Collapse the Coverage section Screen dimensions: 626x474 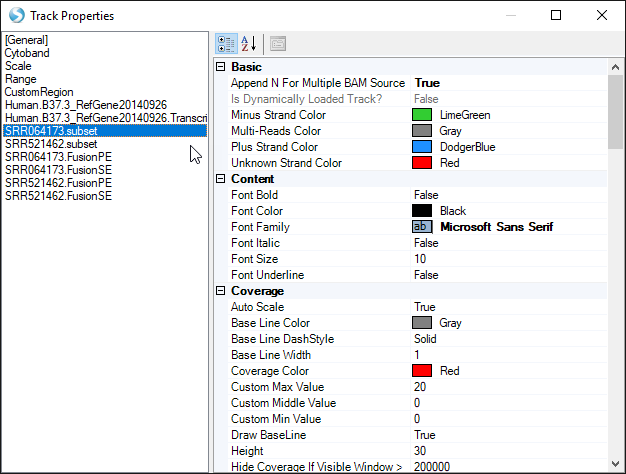pyautogui.click(x=220, y=291)
